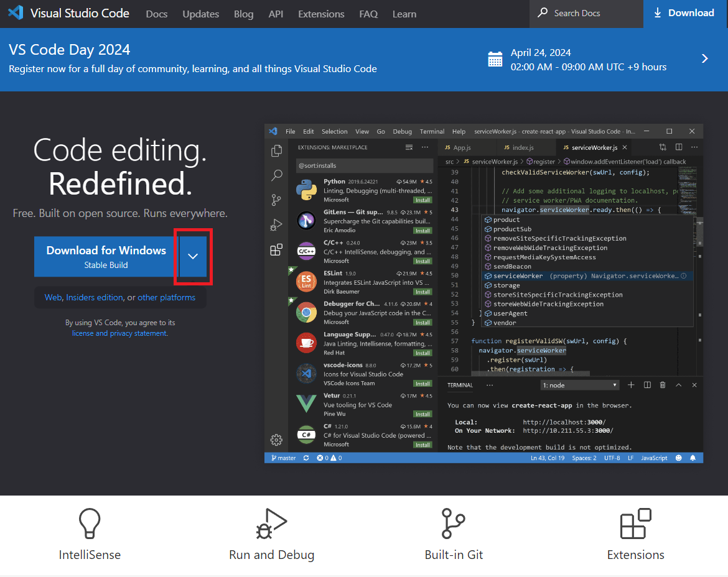The width and height of the screenshot is (728, 577).
Task: Open the Learn nav item
Action: click(x=404, y=14)
